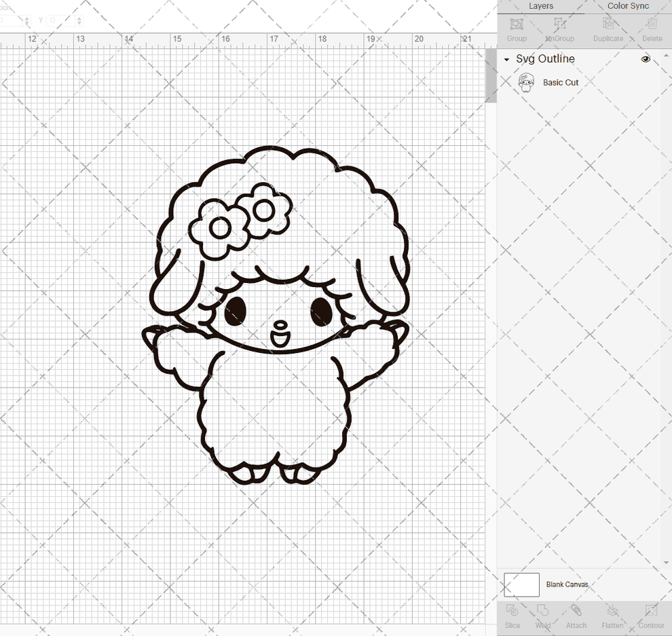Screen dimensions: 672x636
Task: Switch to the Layers tab
Action: pos(541,6)
